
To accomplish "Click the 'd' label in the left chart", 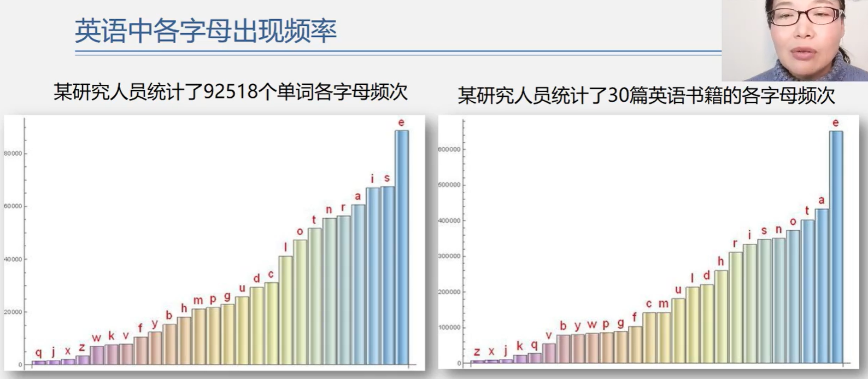I will click(x=256, y=278).
